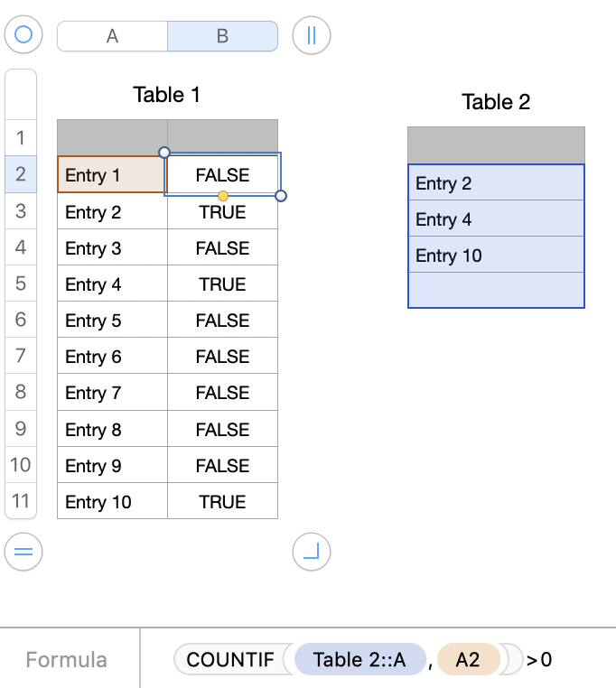Image resolution: width=616 pixels, height=688 pixels.
Task: Click the yellow fill handle under B2
Action: click(x=223, y=196)
